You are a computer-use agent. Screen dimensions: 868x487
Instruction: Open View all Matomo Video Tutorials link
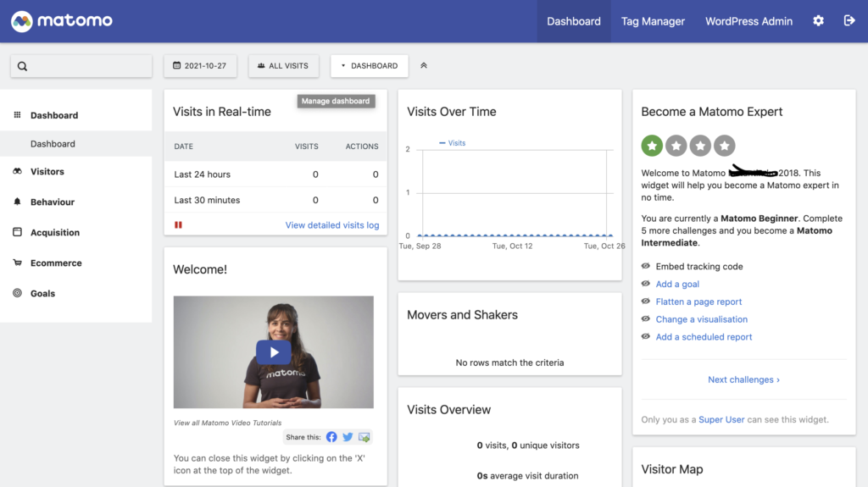[227, 423]
